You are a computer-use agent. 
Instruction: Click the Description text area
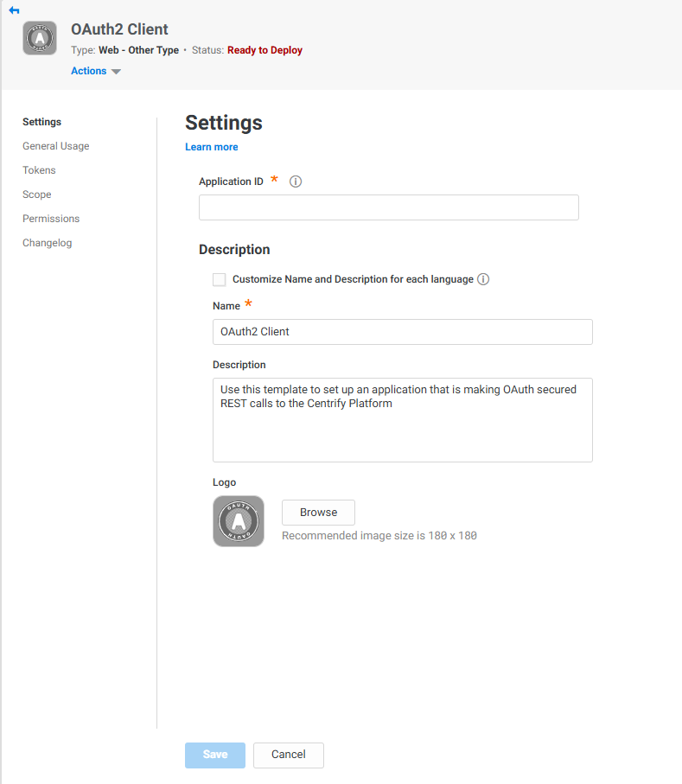(402, 419)
